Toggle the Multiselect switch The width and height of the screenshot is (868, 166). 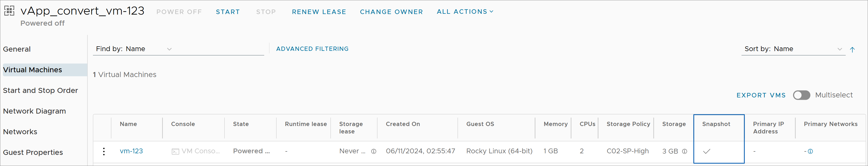[801, 95]
